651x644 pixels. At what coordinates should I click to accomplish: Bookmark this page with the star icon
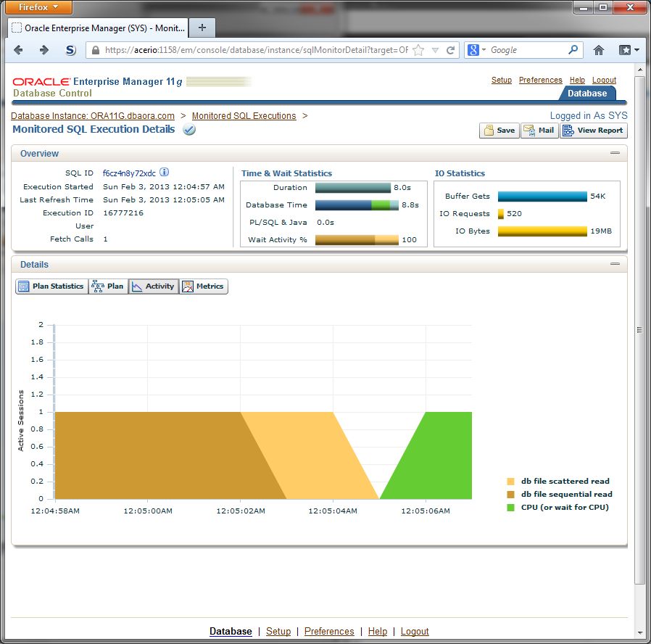418,50
